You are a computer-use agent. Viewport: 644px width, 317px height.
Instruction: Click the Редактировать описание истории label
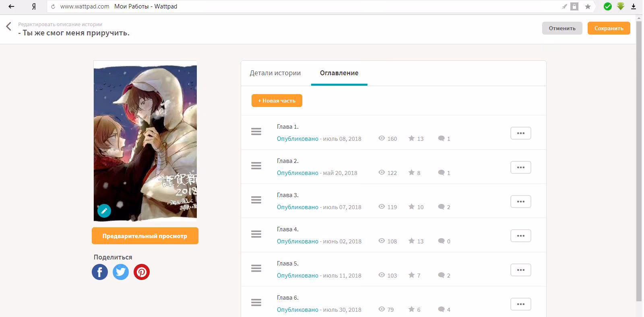click(60, 24)
